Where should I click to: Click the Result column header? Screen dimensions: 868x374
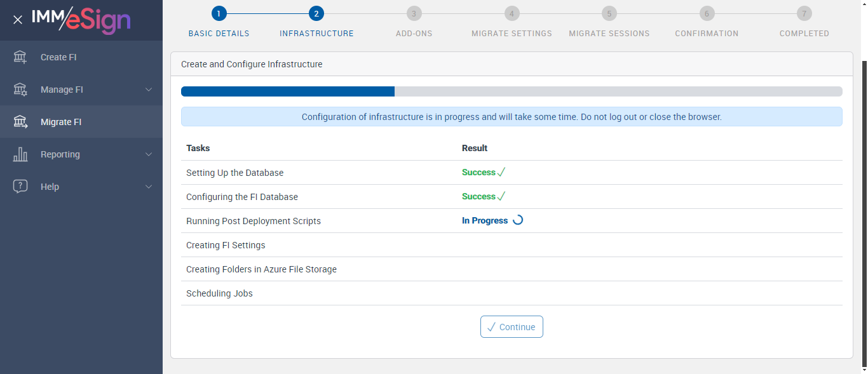(x=475, y=148)
